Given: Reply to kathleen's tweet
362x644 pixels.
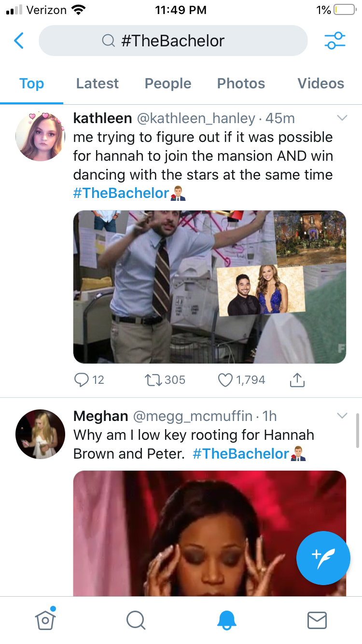Looking at the screenshot, I should [81, 380].
